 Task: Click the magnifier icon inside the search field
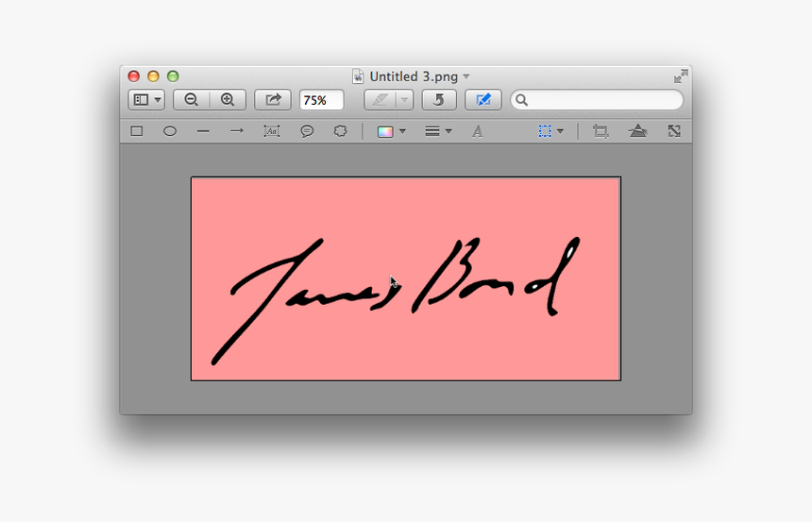click(x=521, y=100)
